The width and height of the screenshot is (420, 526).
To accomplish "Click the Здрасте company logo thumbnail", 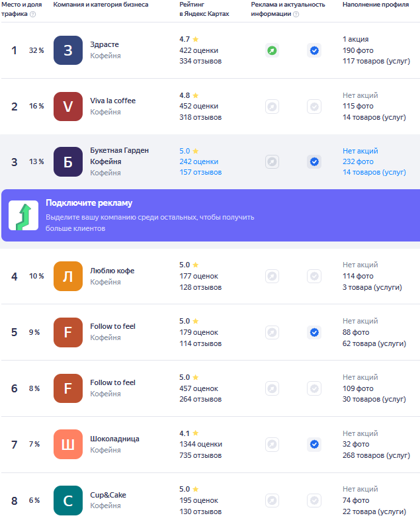I will [68, 50].
